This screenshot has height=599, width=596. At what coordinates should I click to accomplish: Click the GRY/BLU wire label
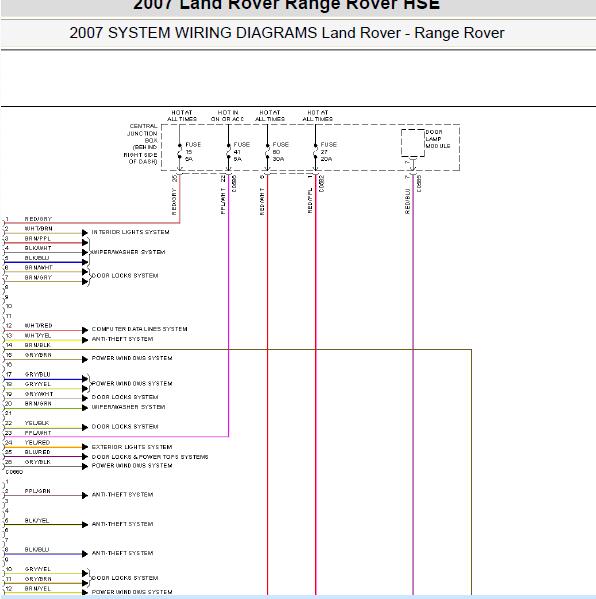(37, 374)
